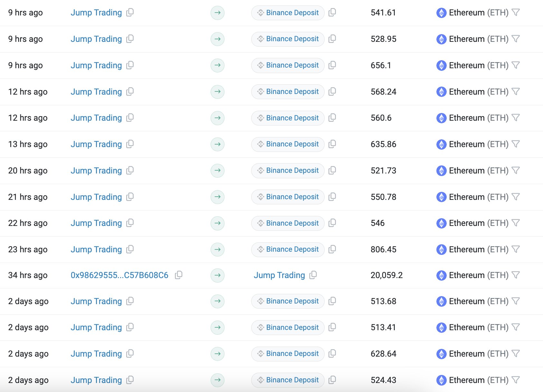Click the green arrow in the 513.41 row

(x=217, y=328)
